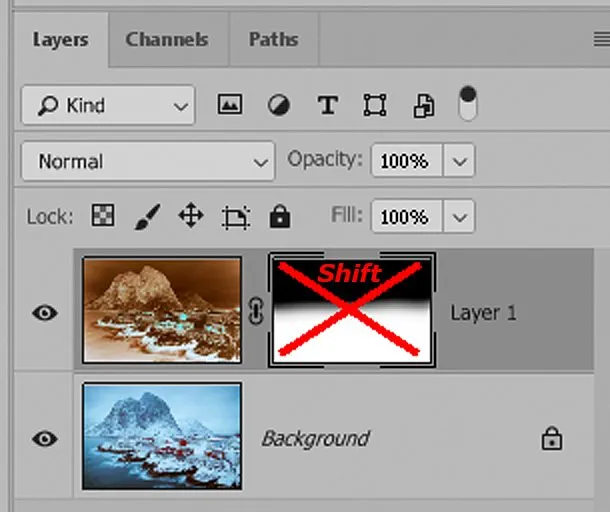Filter for smart objects icon

pyautogui.click(x=424, y=105)
